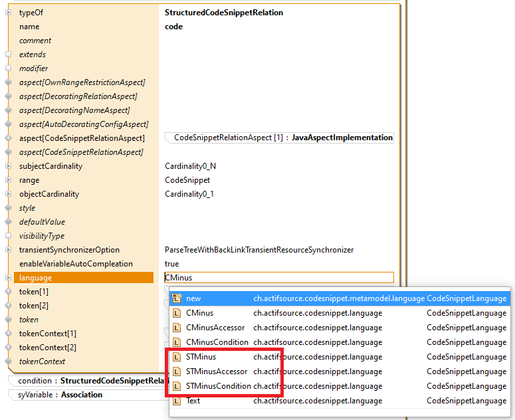
Task: Click diamond marker beside aspect[OwnRangeRestrictionAspect]
Action: pos(9,82)
